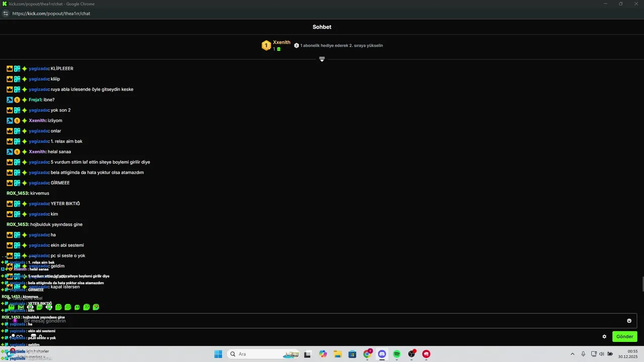Viewport: 644px width, 362px height.
Task: Click message text 'ekin abi sestemi'
Action: pyautogui.click(x=67, y=245)
